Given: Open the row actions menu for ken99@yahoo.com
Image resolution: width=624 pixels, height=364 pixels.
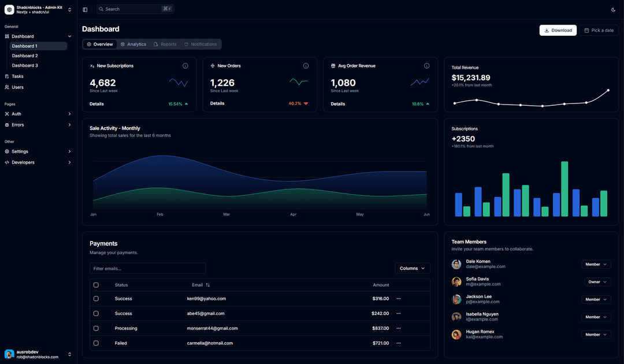Looking at the screenshot, I should coord(398,299).
